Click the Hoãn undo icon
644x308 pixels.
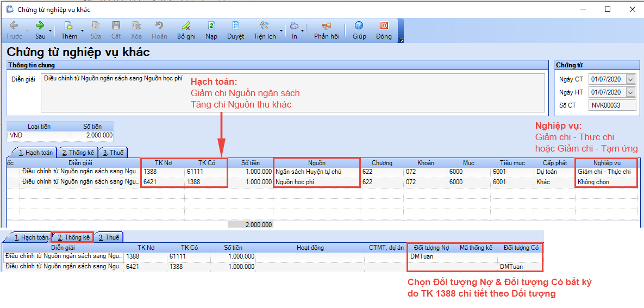pyautogui.click(x=159, y=30)
